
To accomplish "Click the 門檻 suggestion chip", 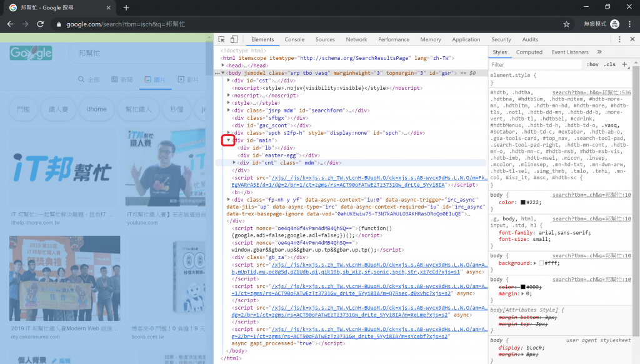I will pyautogui.click(x=23, y=109).
